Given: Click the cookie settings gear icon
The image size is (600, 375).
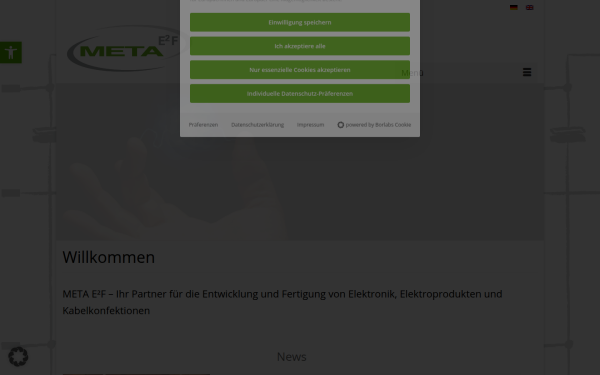Looking at the screenshot, I should tap(18, 357).
